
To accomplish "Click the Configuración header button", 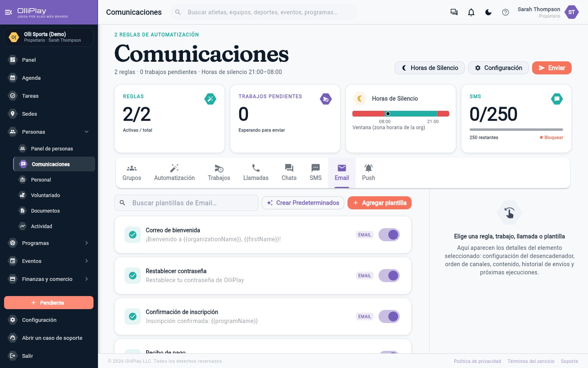I will pyautogui.click(x=498, y=68).
